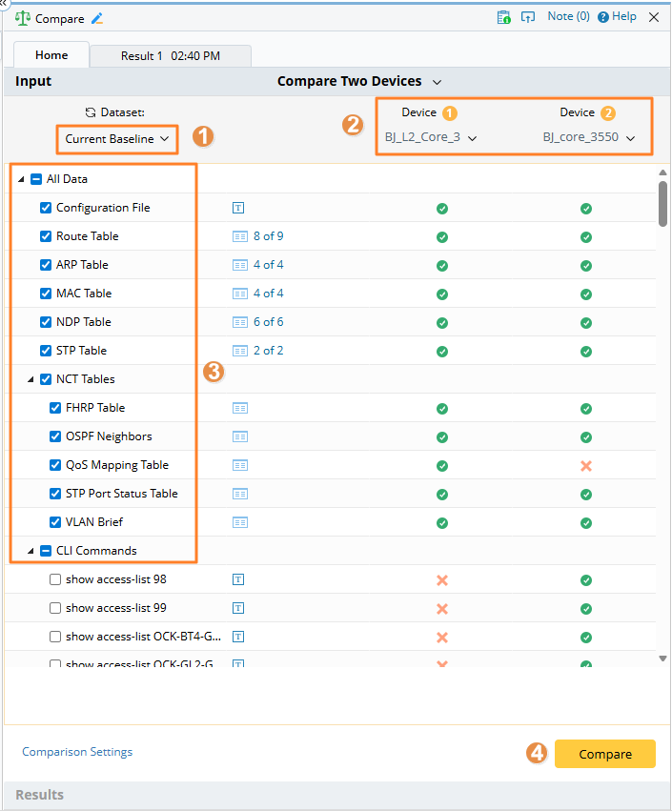Click the table icon in FHRP Table row

pos(240,408)
